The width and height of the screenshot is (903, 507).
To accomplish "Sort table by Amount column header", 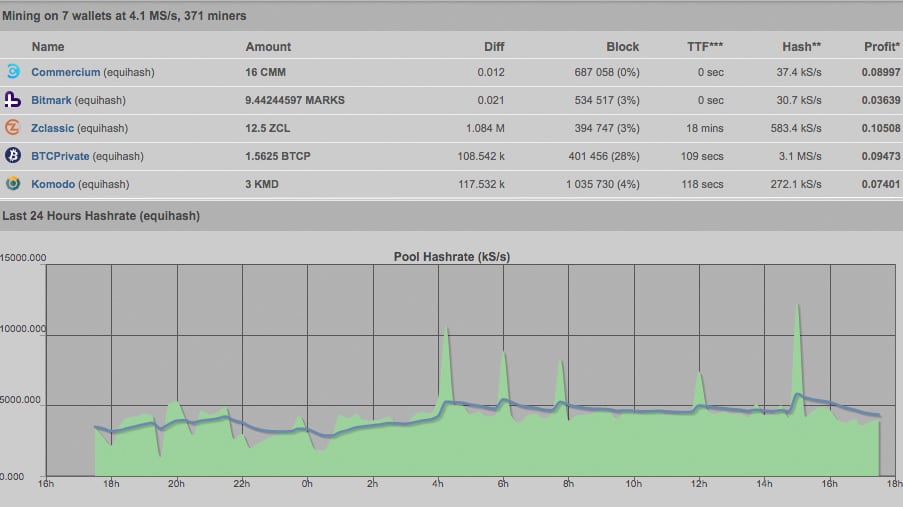I will point(268,46).
